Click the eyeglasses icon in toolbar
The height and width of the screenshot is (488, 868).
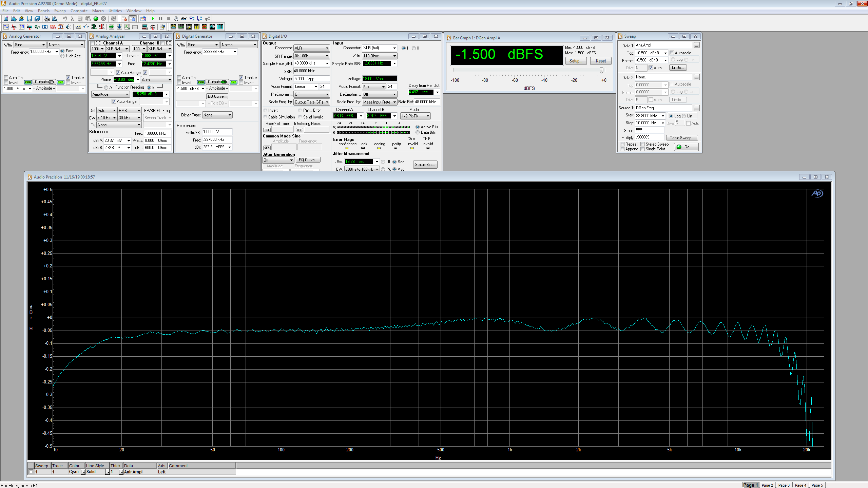click(x=184, y=19)
